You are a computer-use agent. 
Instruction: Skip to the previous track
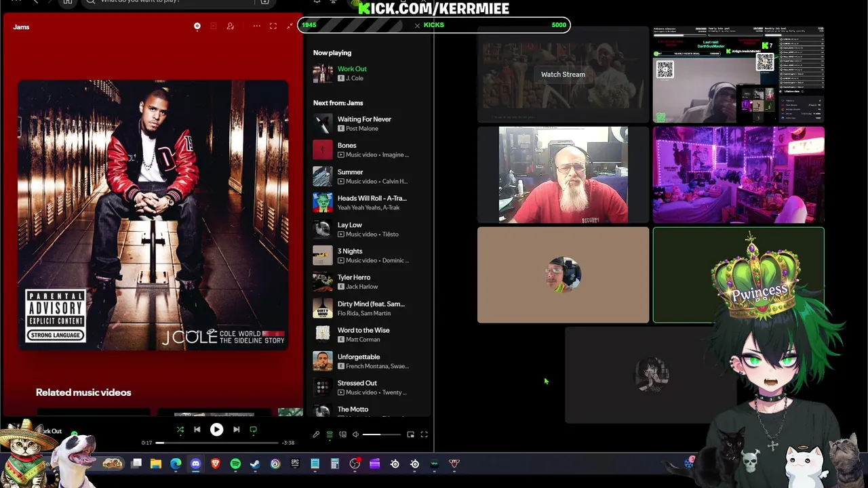point(197,430)
